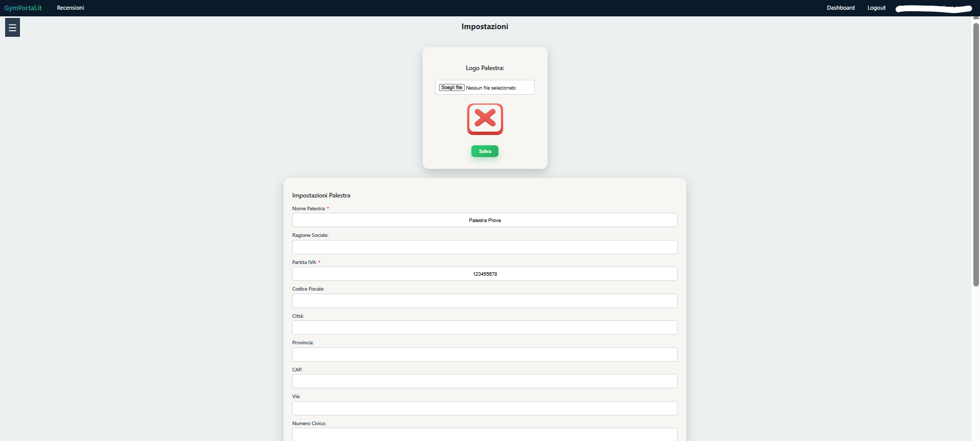Click the GymPortal.it brand logo
This screenshot has width=980, height=441.
[23, 8]
